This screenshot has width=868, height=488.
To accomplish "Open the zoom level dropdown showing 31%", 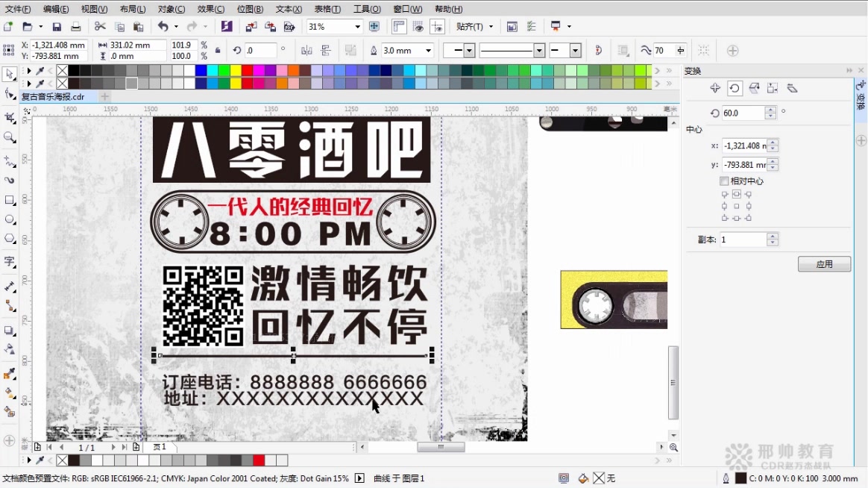I will [x=356, y=25].
